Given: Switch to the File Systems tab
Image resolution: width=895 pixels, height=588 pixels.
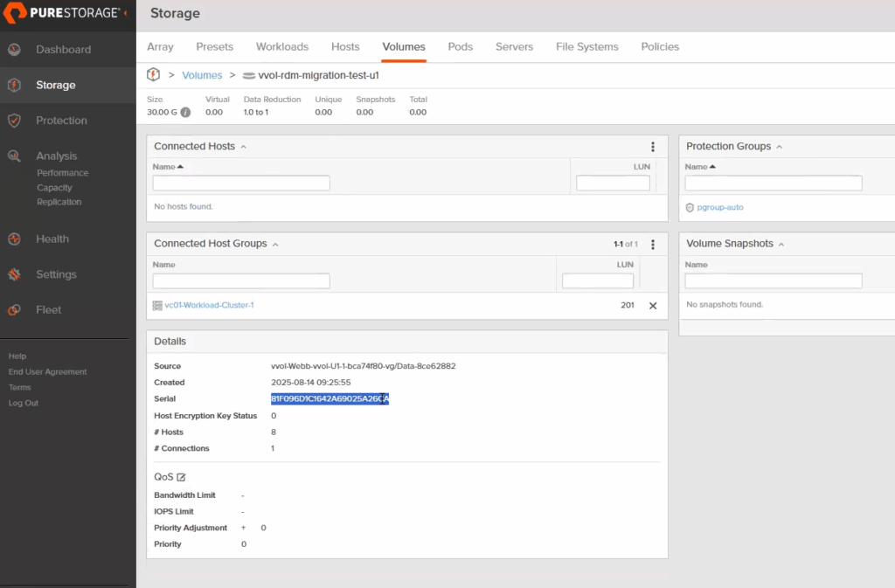Looking at the screenshot, I should tap(586, 47).
